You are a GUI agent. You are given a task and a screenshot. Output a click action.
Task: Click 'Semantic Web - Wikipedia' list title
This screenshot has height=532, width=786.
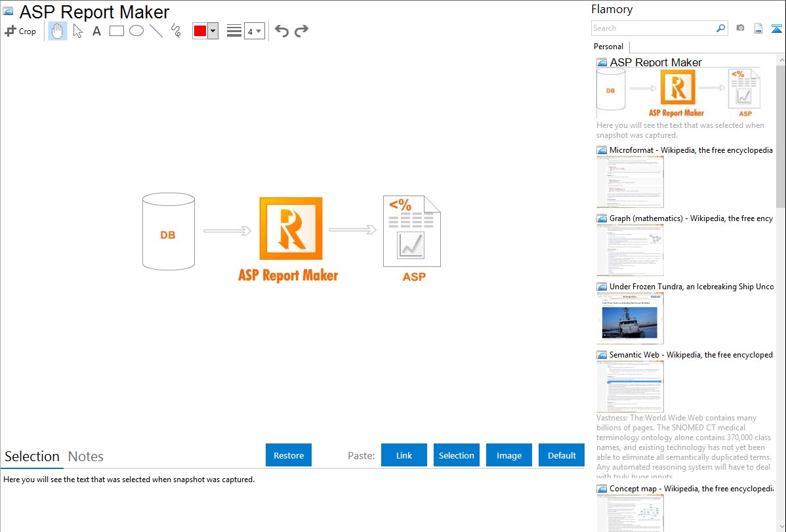click(691, 354)
